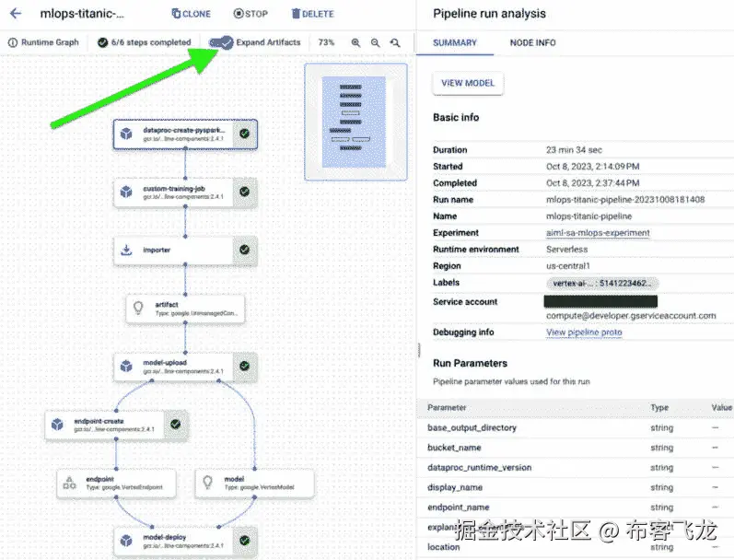The image size is (734, 560).
Task: Select the endpoint artifact node
Action: pos(117,484)
